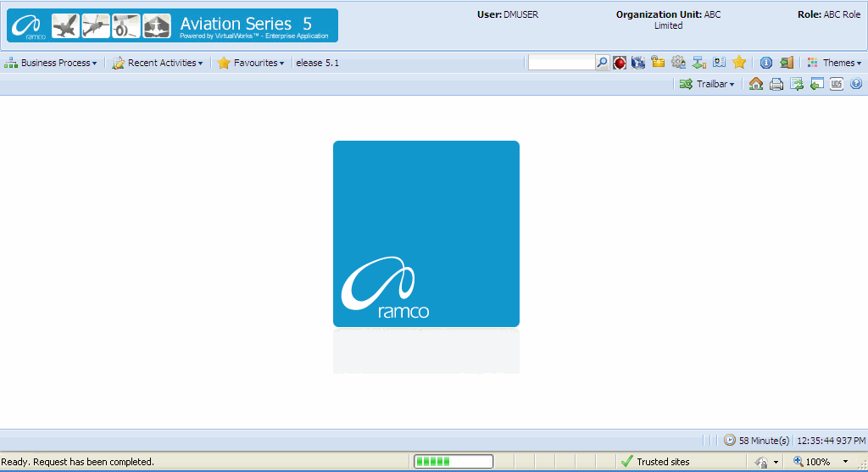The image size is (868, 472).
Task: Click the 58 Minute(s) session timer
Action: pos(764,441)
